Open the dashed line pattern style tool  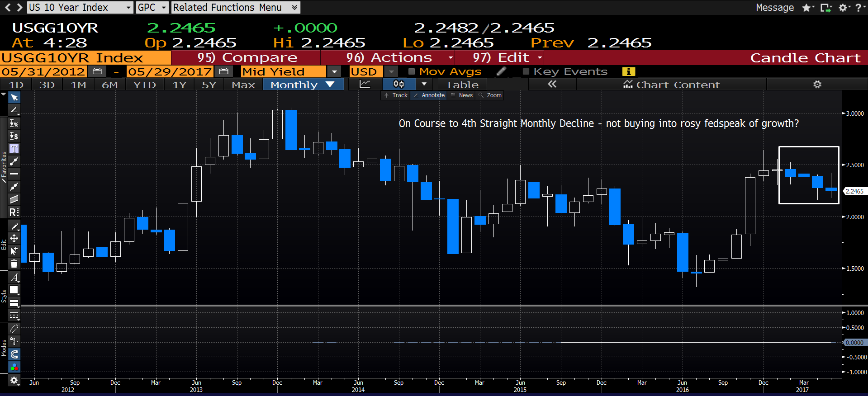coord(14,315)
